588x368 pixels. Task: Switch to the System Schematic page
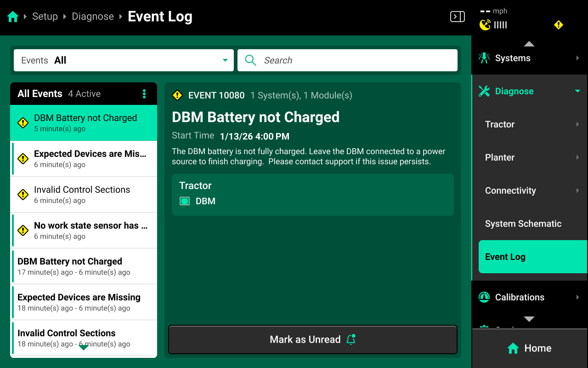[x=523, y=224]
